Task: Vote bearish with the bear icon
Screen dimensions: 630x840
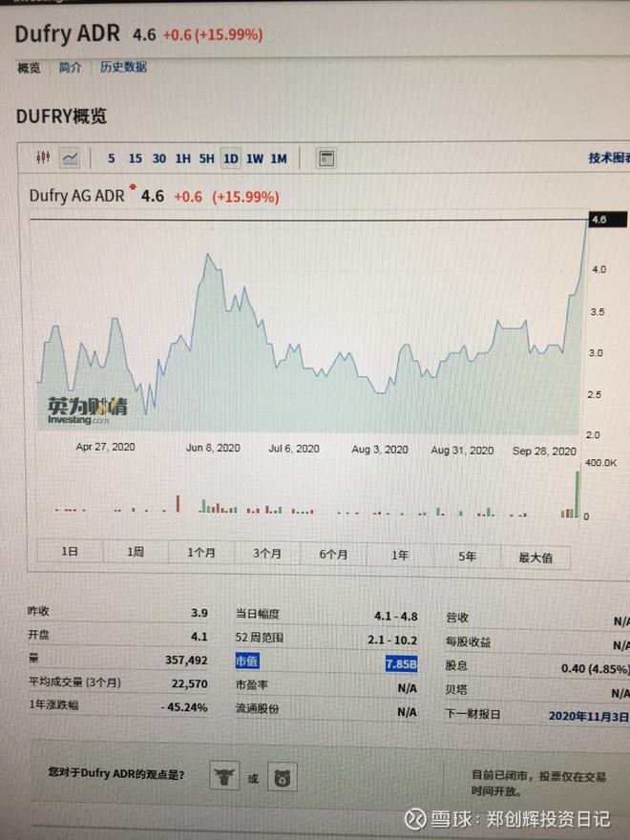Action: (x=283, y=777)
